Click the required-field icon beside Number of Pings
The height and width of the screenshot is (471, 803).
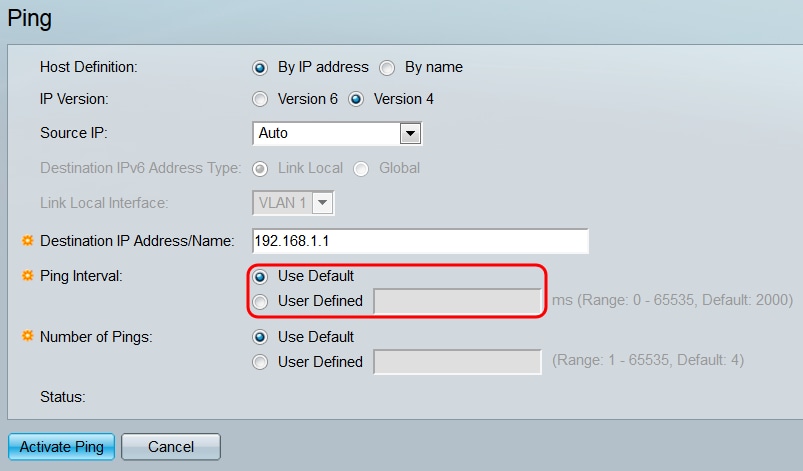click(28, 337)
